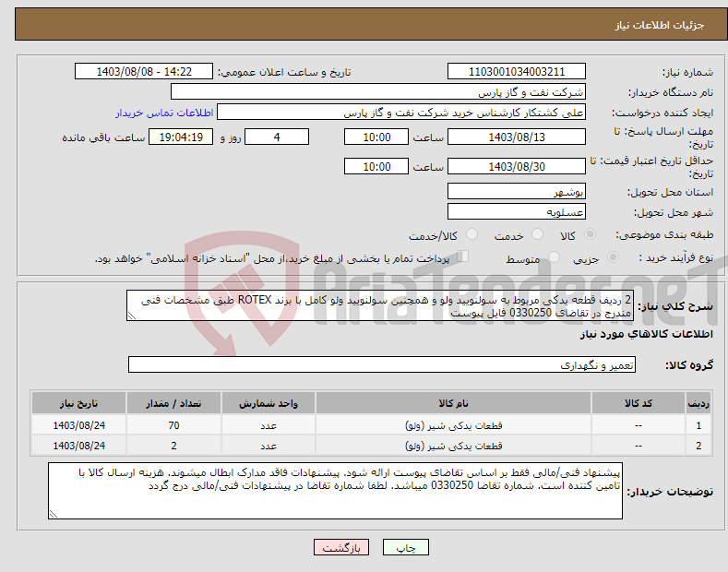Click the response deadline date 1403/08/13
Screen dimensions: 728x572
517,137
